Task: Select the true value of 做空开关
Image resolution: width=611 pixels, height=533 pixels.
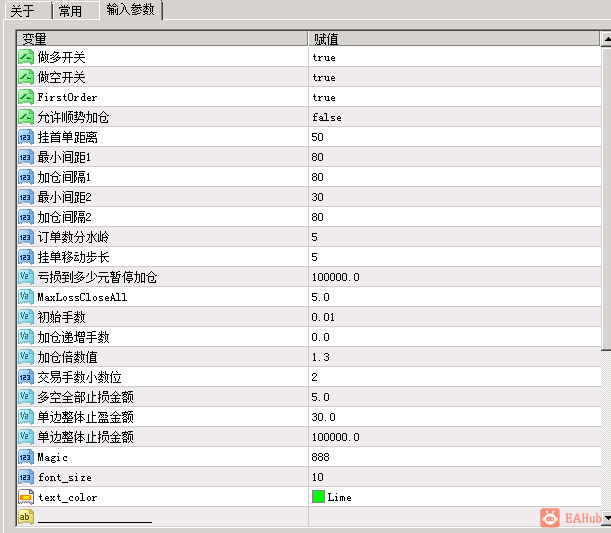Action: click(x=324, y=78)
